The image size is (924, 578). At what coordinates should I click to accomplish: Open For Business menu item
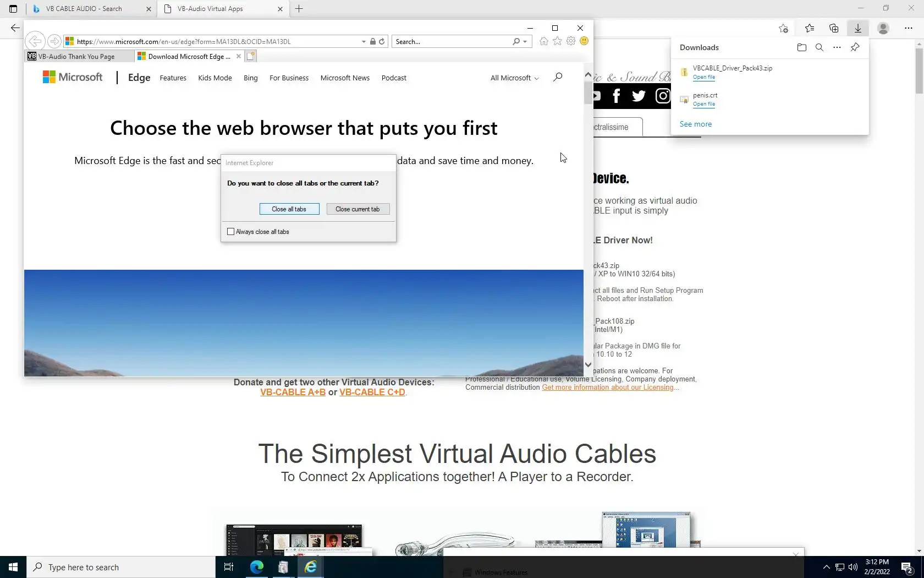pos(289,78)
